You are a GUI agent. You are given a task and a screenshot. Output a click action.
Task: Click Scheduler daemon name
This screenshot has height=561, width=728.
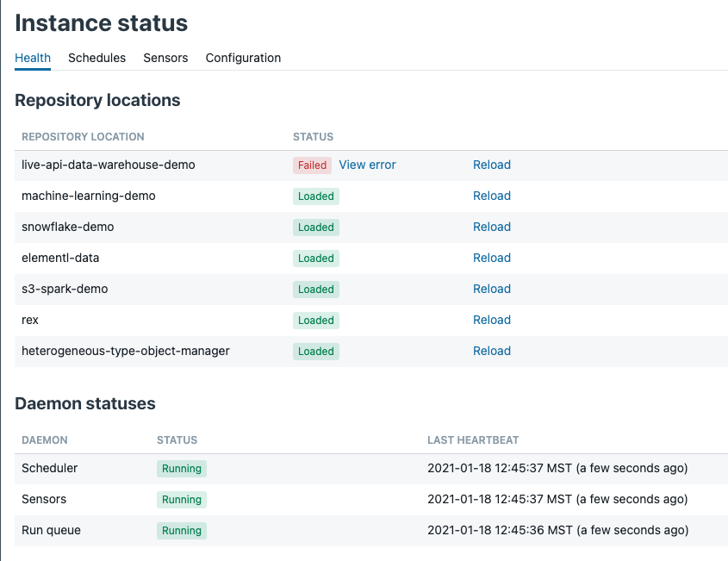pos(50,468)
